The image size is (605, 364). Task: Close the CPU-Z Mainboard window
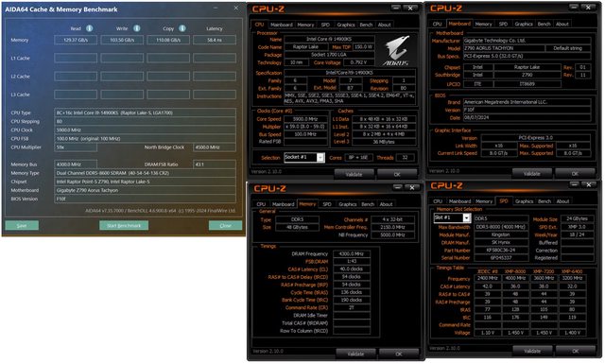tap(588, 8)
